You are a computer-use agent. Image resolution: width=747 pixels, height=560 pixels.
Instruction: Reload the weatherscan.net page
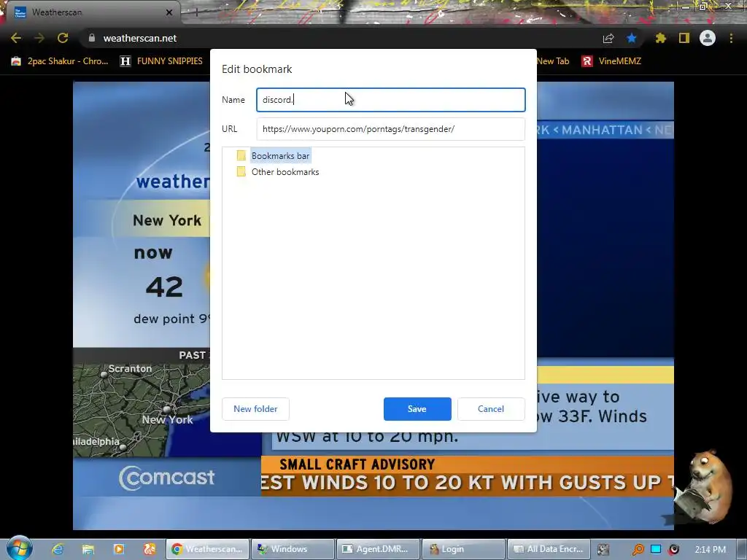(x=63, y=38)
